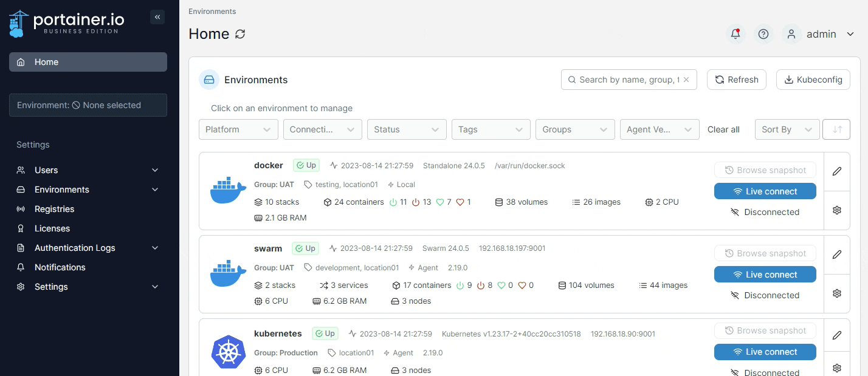Click the Kubeconfig download button
Screen dimensions: 868x376
813,80
